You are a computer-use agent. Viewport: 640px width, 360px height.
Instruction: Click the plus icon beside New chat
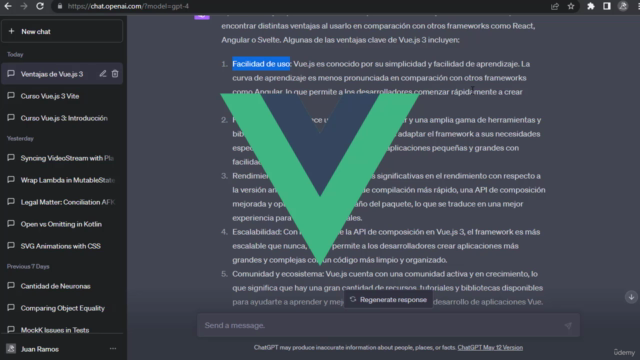coord(11,31)
